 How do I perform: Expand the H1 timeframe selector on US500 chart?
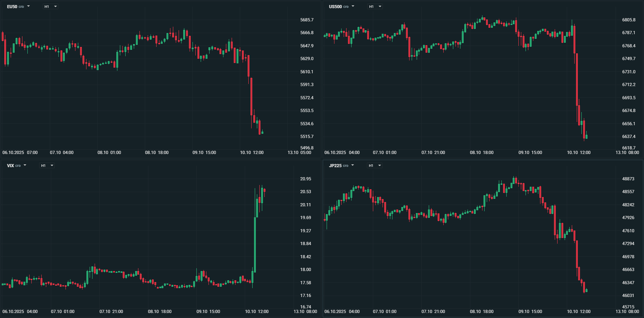point(375,6)
